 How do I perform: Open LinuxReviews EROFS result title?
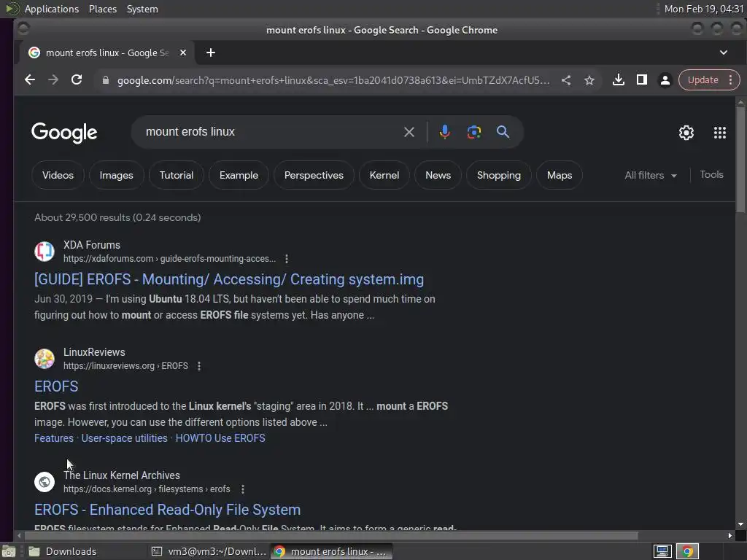[x=56, y=386]
